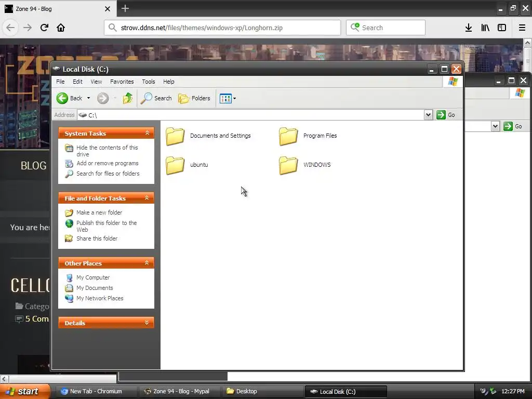Go up one folder level
532x399 pixels.
pos(128,98)
